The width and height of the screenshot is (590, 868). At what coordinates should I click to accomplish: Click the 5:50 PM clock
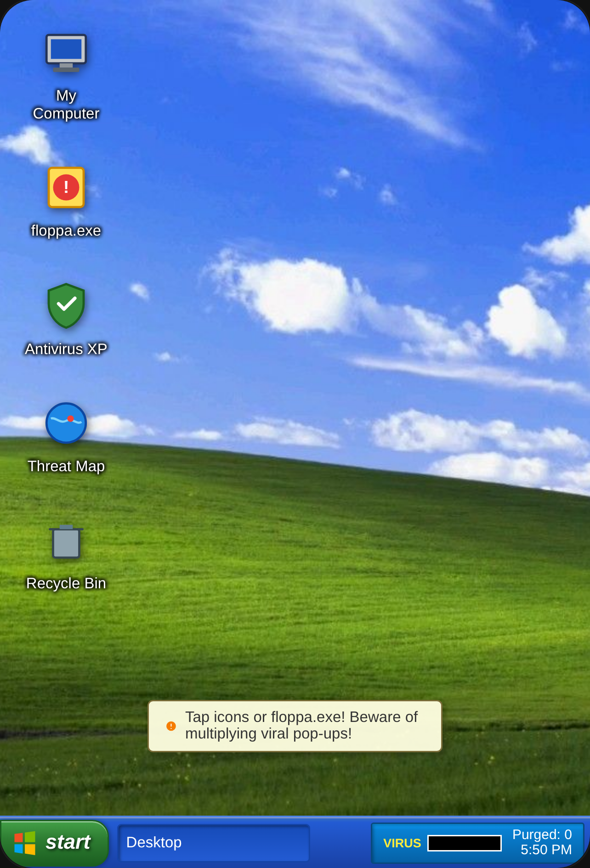[x=546, y=850]
